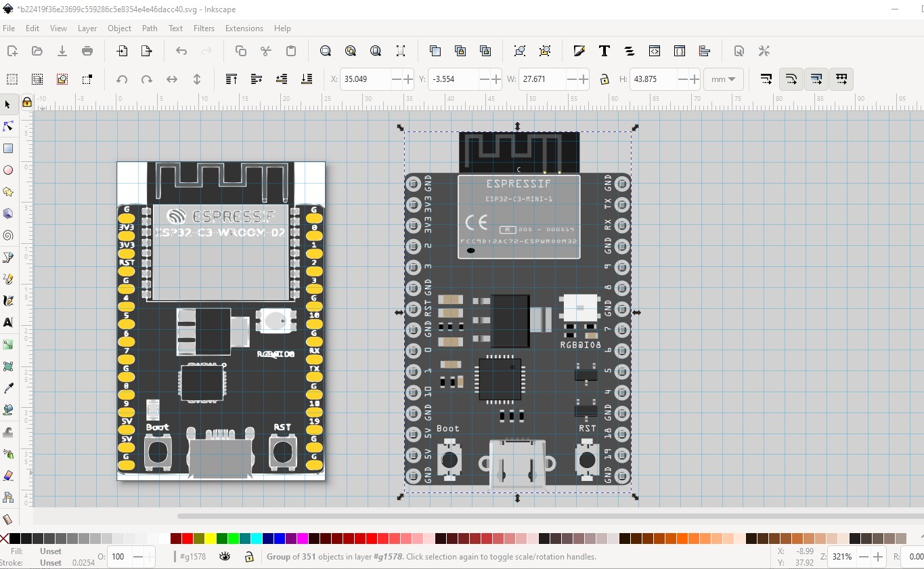
Task: Toggle scale stroke width option
Action: point(766,79)
